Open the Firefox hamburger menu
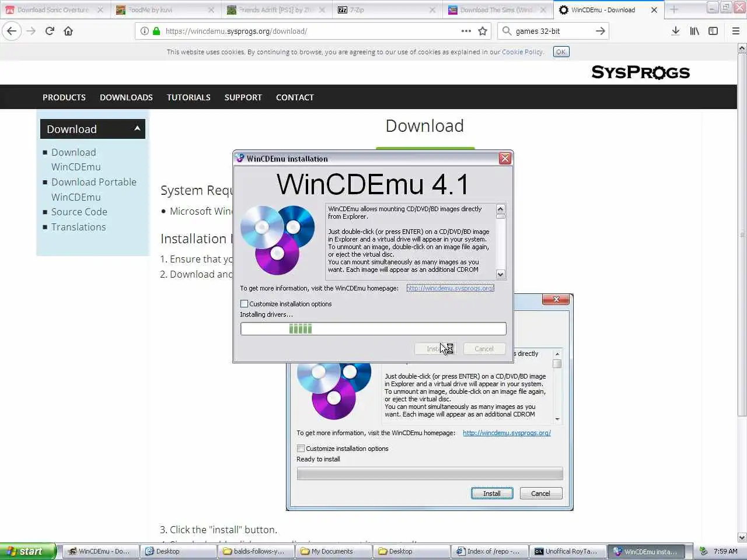 click(x=735, y=31)
